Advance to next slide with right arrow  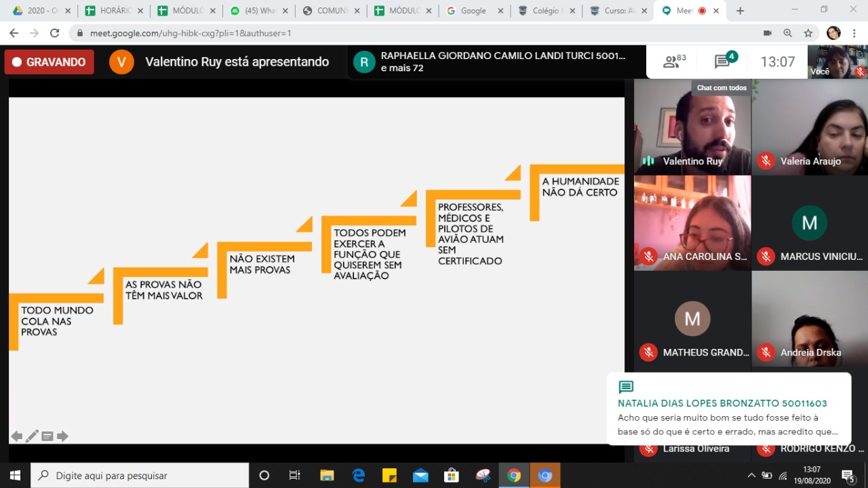pos(62,436)
